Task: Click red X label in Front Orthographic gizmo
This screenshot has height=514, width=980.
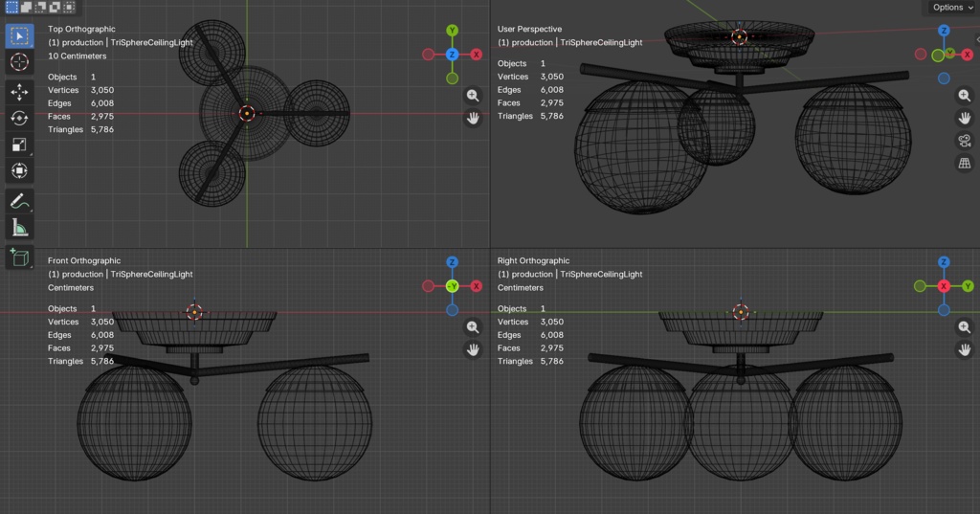Action: point(477,286)
